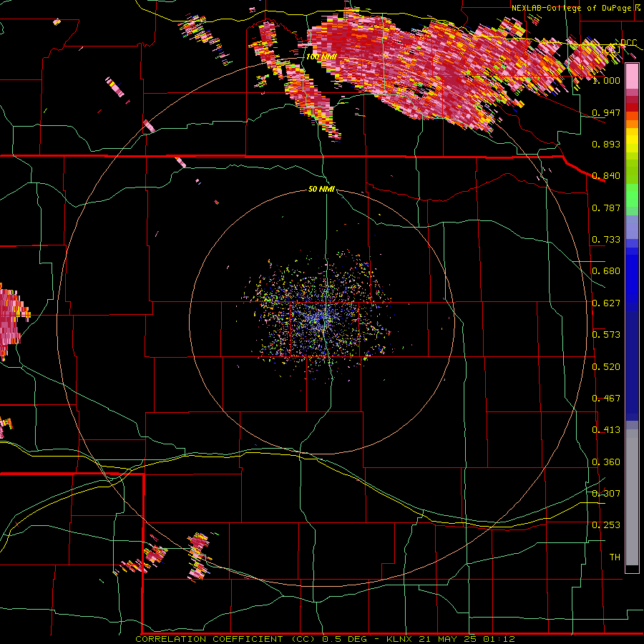Click the [CC] units label above the color scale
The height and width of the screenshot is (644, 644).
(x=612, y=49)
